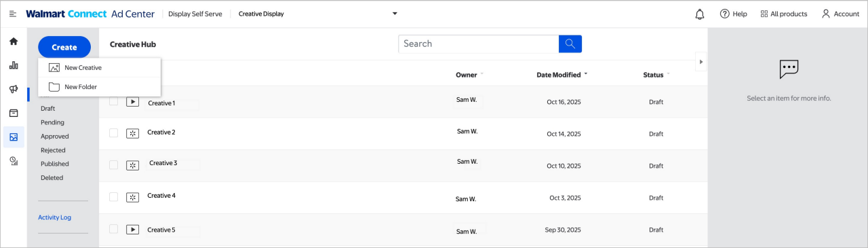Focus the Search input field
This screenshot has height=248, width=868.
pyautogui.click(x=479, y=43)
